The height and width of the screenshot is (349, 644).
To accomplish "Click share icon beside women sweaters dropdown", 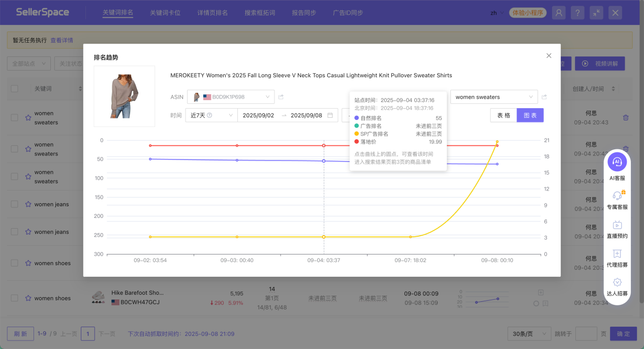I will pos(544,97).
